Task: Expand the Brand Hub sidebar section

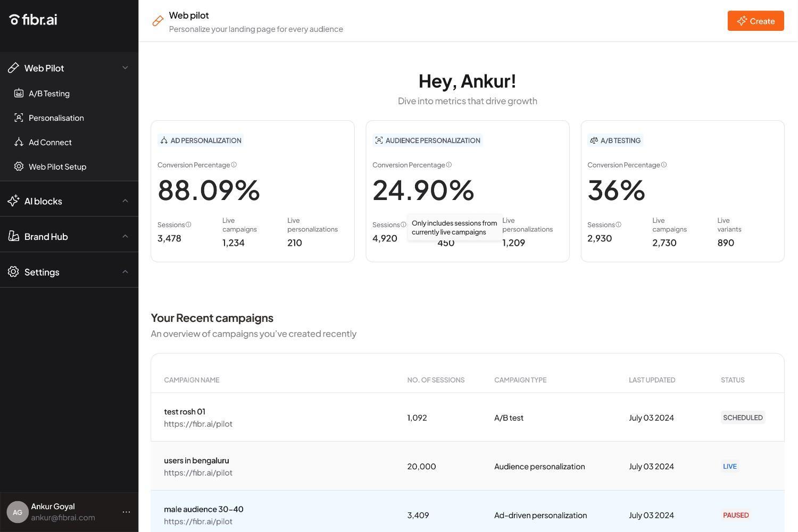Action: pos(125,236)
